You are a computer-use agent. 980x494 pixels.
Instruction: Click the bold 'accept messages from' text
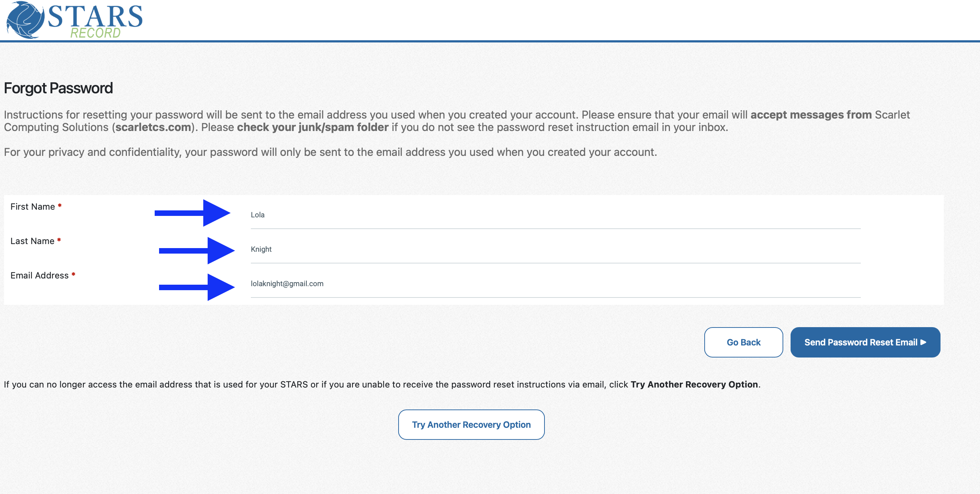tap(811, 115)
